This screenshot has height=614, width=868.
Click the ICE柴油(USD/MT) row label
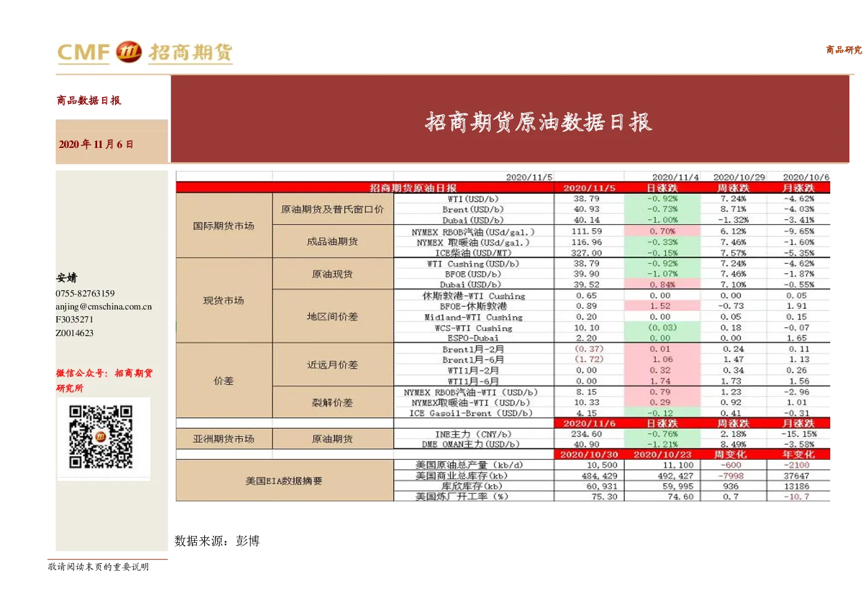(x=473, y=253)
